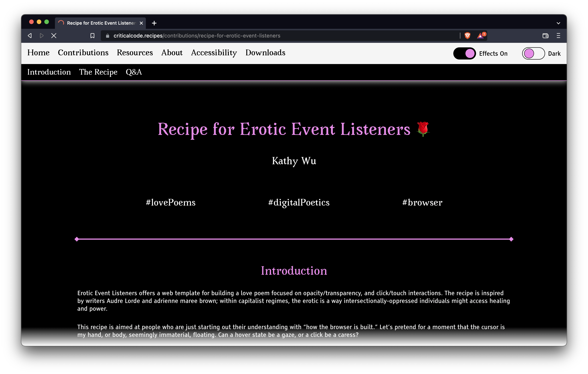Select the Recipe for Erotic Event Listeners tab
This screenshot has width=588, height=374.
100,23
